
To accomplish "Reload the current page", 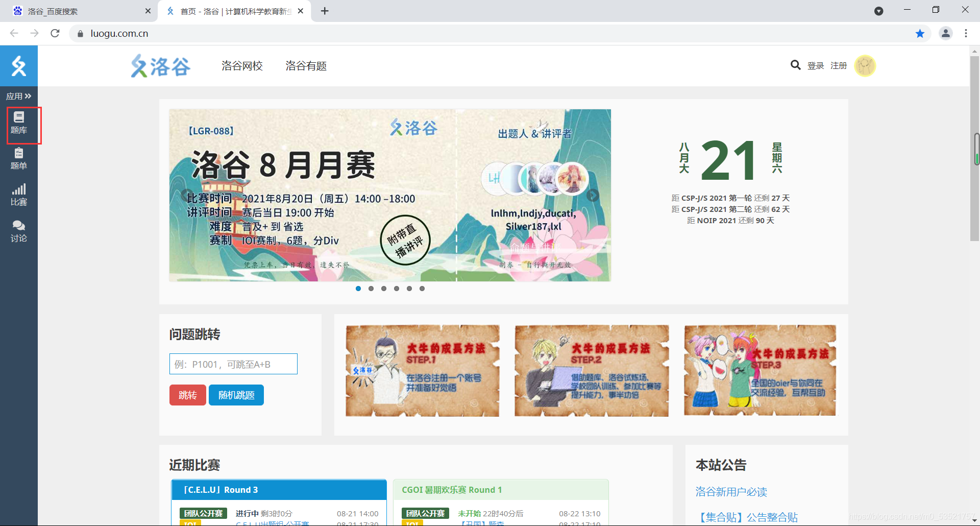I will click(x=55, y=33).
